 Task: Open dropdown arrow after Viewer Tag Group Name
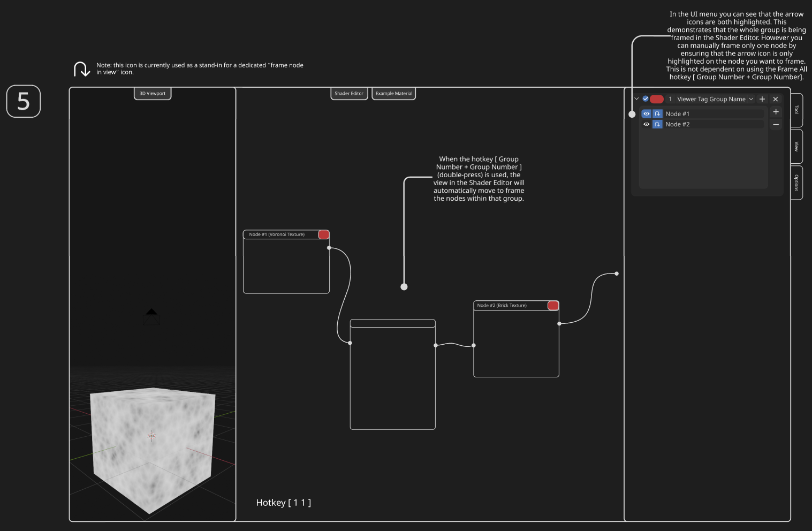tap(751, 99)
